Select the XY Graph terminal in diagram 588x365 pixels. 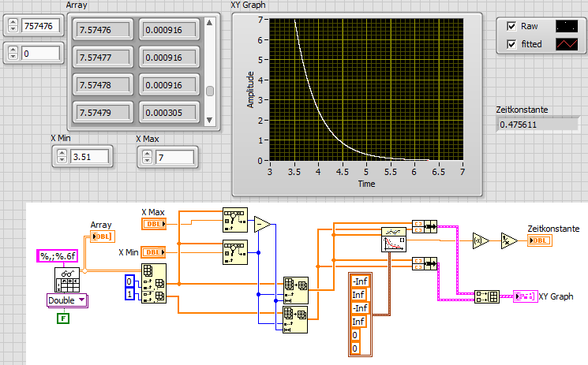(x=526, y=296)
